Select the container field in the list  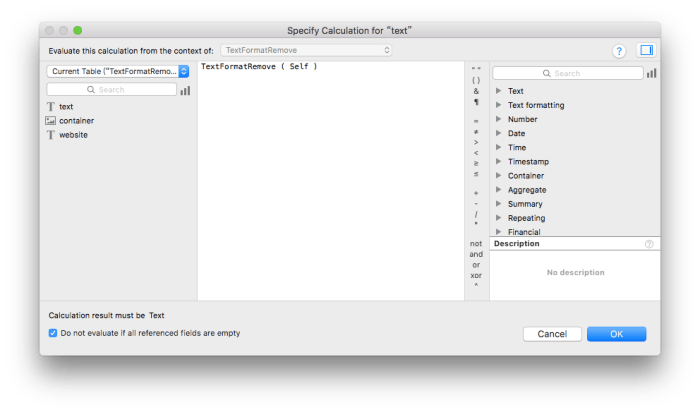click(x=76, y=120)
